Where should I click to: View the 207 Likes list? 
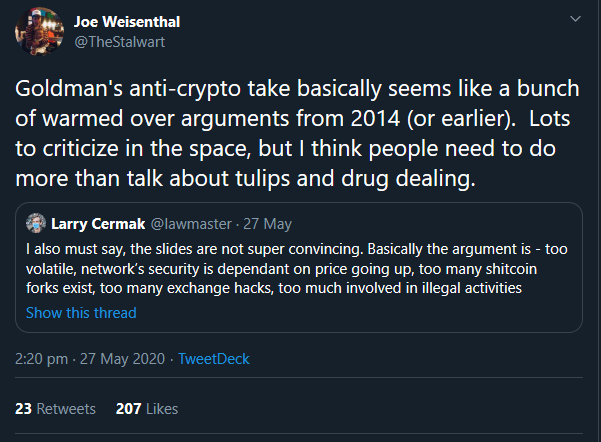(147, 408)
